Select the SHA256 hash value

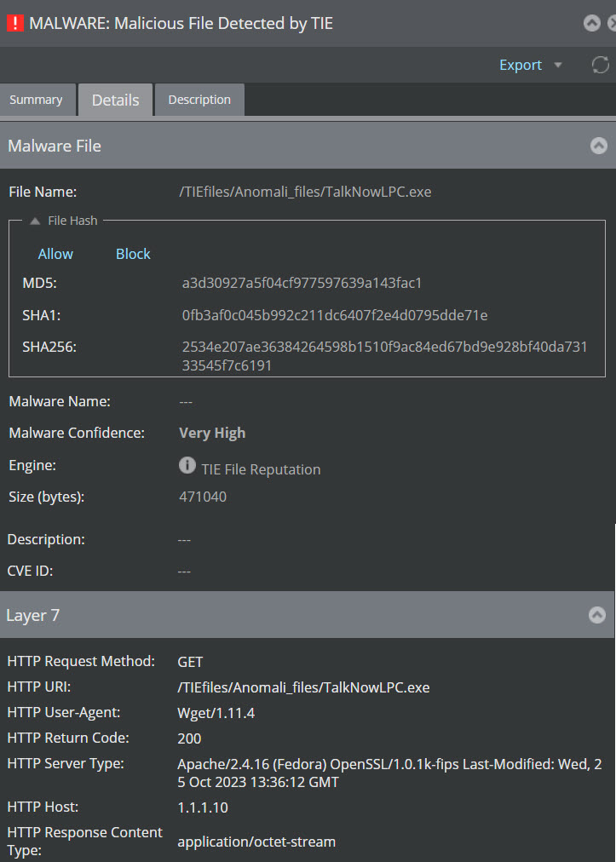(385, 356)
